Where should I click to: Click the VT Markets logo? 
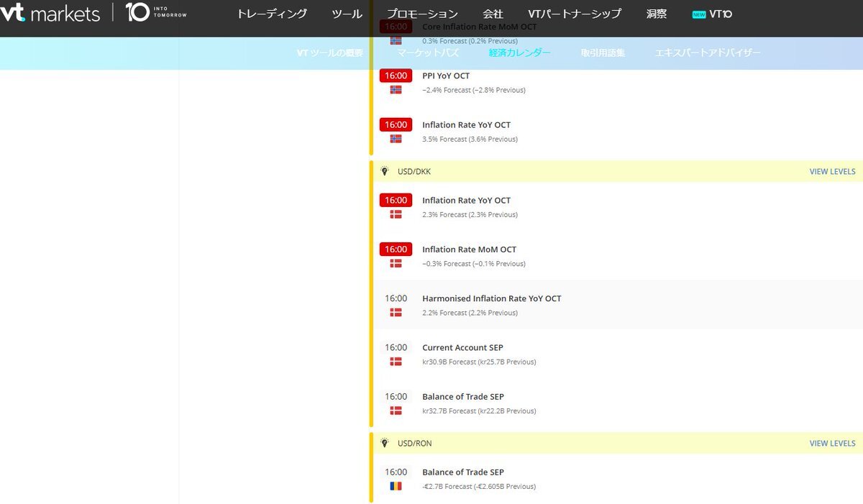click(x=50, y=12)
